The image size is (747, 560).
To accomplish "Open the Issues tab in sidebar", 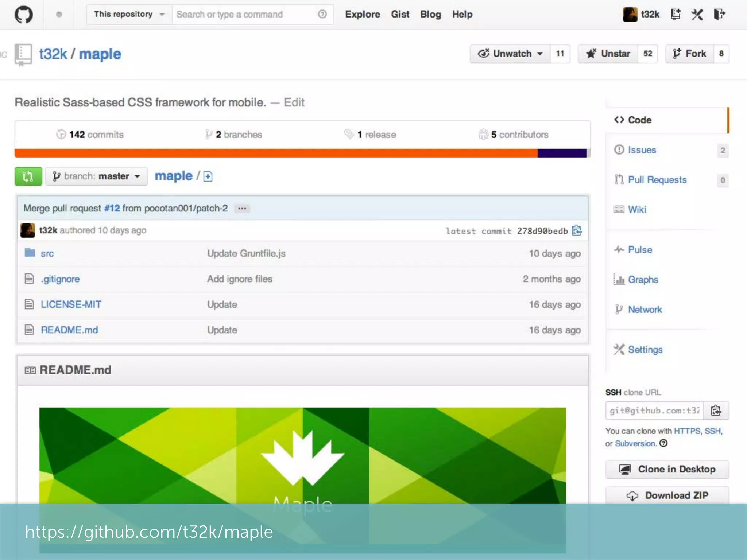I will click(x=642, y=150).
